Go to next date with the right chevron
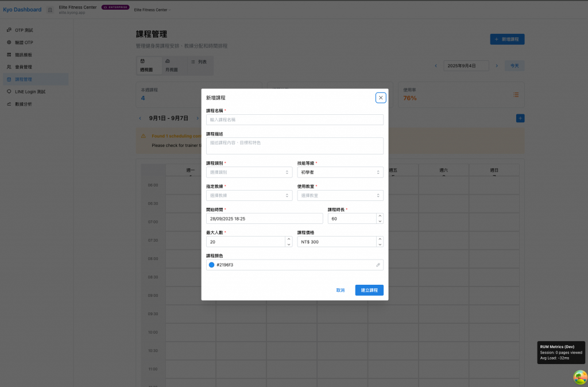This screenshot has height=387, width=588. click(497, 65)
